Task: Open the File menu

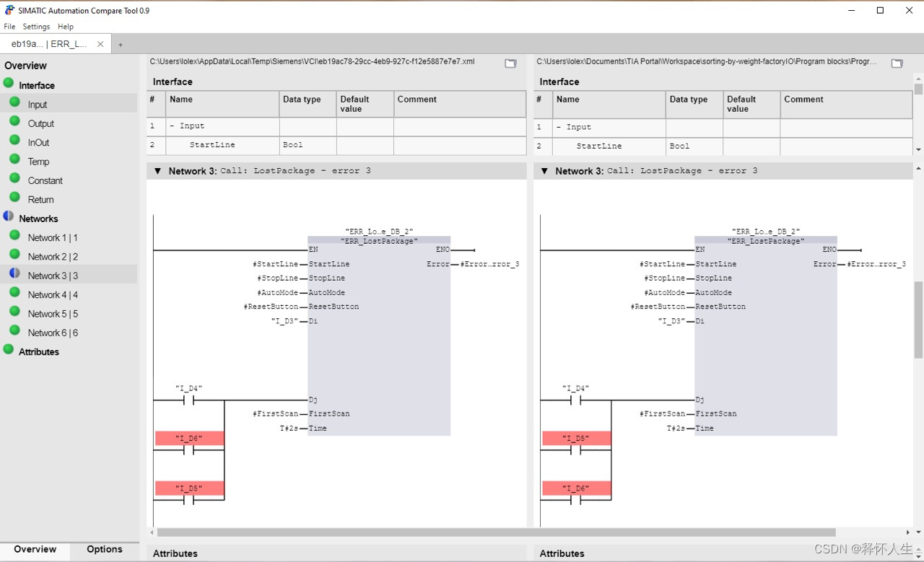Action: (9, 27)
